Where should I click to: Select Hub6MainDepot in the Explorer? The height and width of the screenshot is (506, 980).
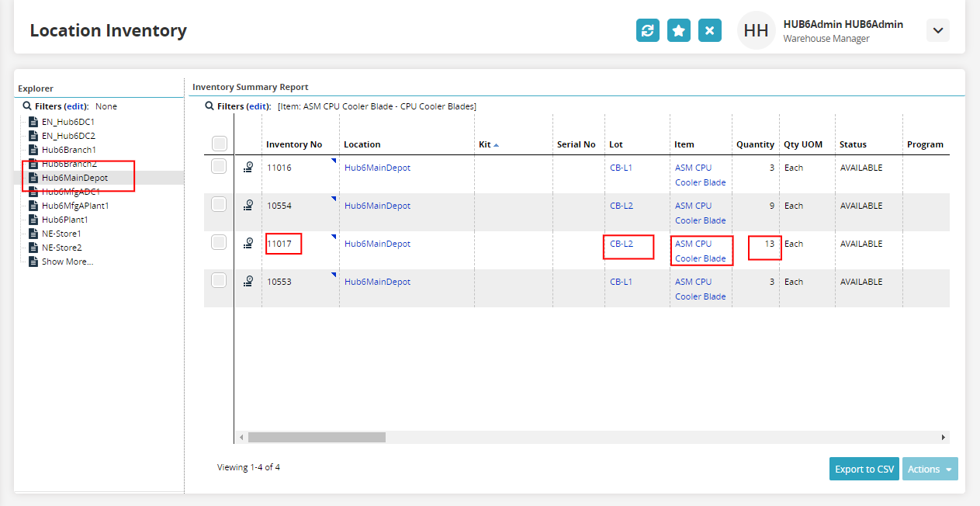74,178
